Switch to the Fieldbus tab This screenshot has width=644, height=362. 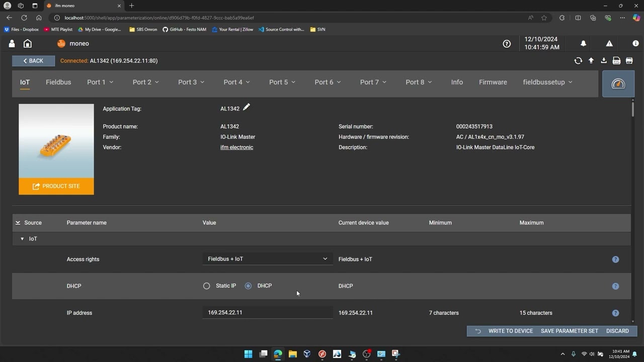pyautogui.click(x=58, y=82)
